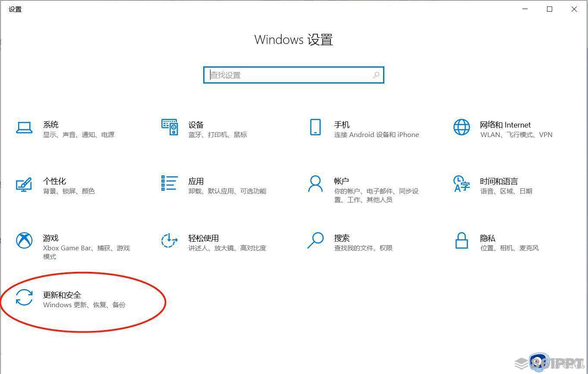
Task: Close the 设置 window
Action: click(574, 9)
